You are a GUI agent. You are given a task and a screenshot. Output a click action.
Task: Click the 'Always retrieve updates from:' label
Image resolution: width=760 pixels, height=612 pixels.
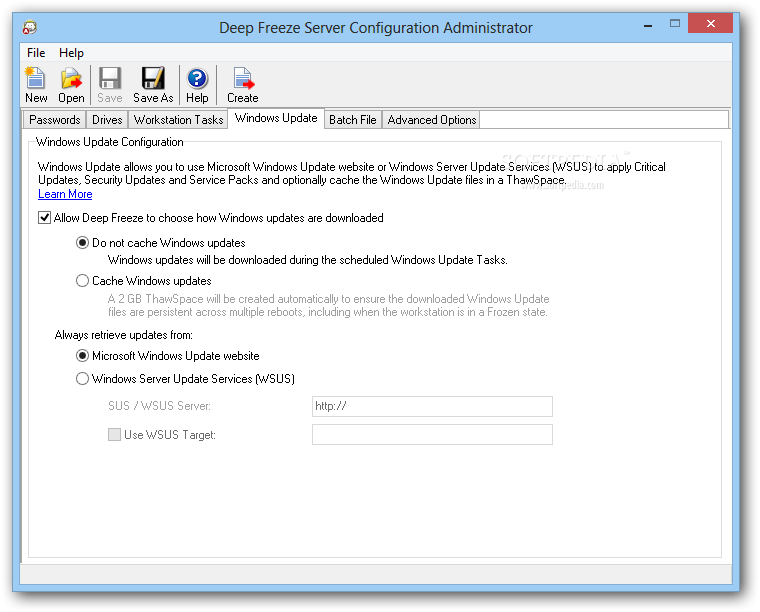coord(124,335)
